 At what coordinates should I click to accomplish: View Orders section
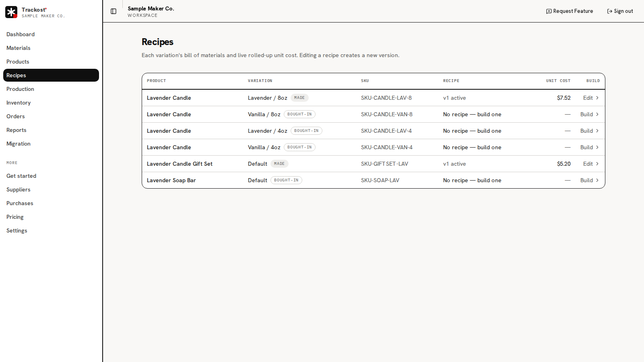tap(51, 116)
